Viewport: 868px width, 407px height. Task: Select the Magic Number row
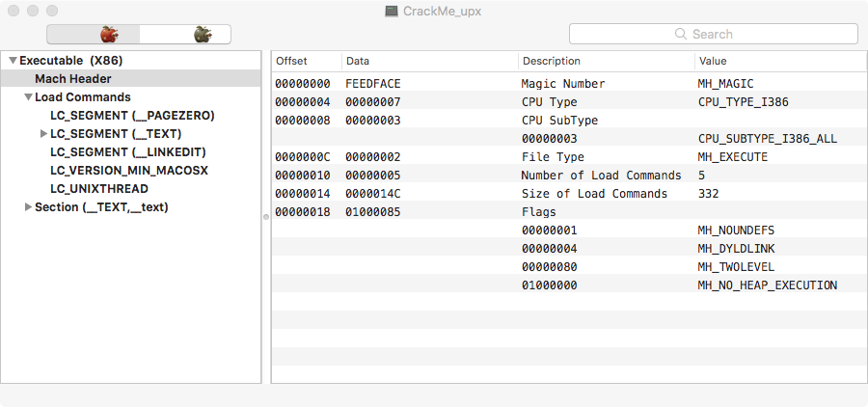(x=563, y=84)
